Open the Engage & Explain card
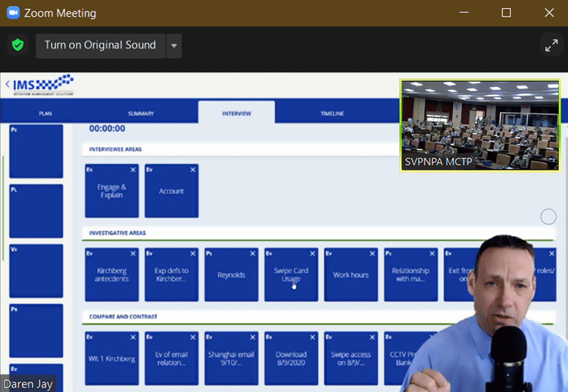This screenshot has height=392, width=568. (x=111, y=191)
